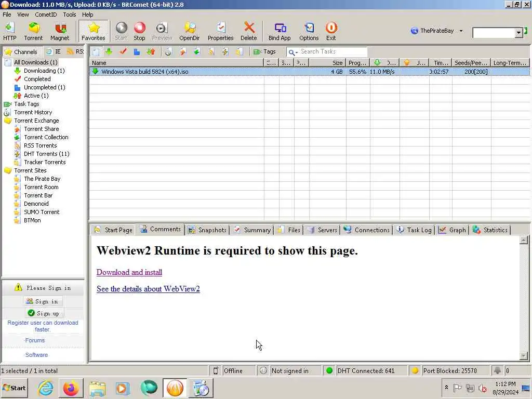
Task: Click DHT torrents lightning icon in filter bar
Action: pyautogui.click(x=225, y=51)
